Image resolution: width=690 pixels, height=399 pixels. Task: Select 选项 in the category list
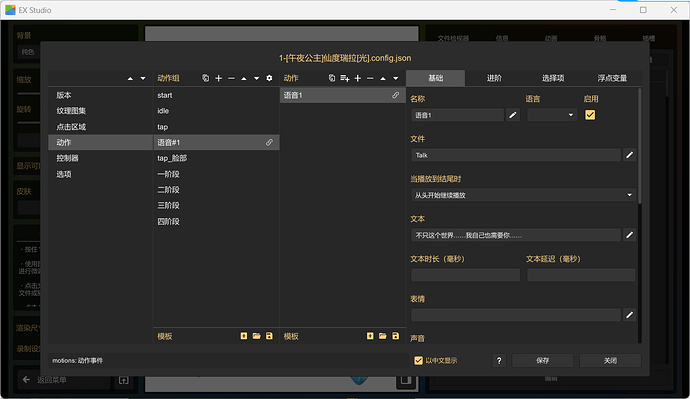tap(100, 174)
